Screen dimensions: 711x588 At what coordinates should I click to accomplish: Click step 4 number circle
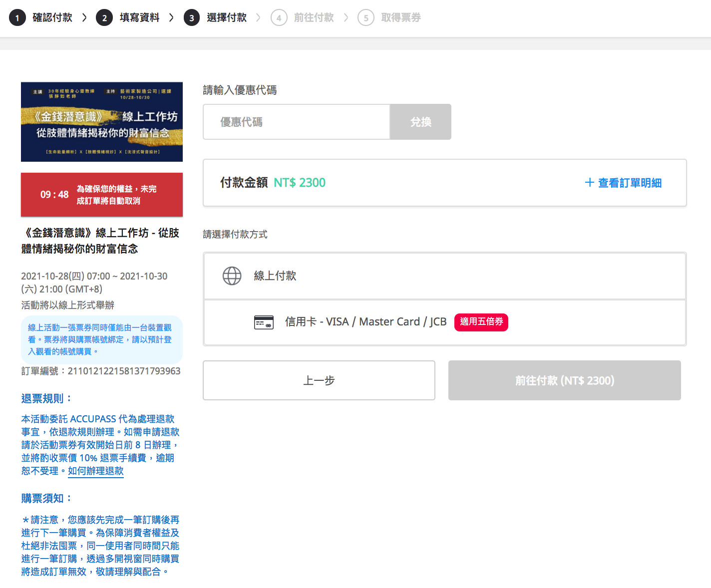[279, 18]
